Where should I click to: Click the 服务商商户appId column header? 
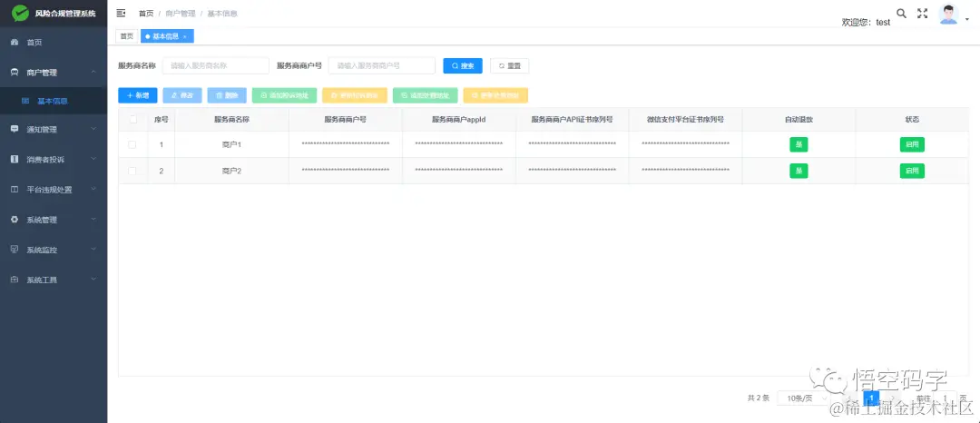[459, 119]
